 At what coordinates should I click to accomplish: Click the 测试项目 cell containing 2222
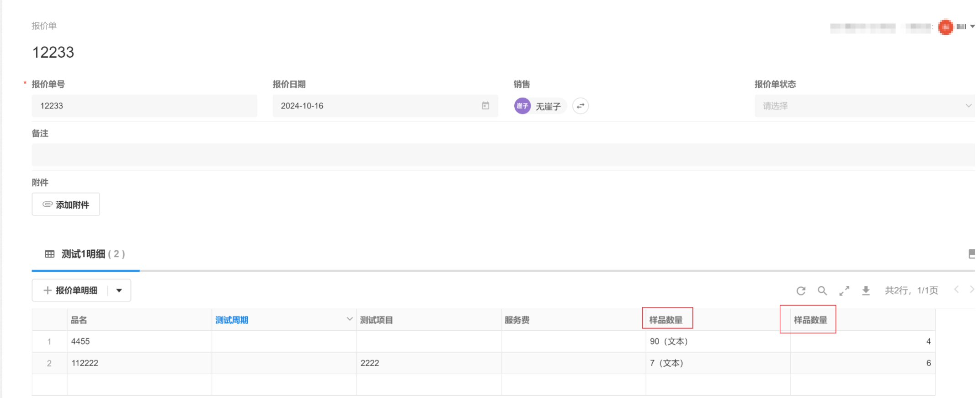click(x=428, y=363)
